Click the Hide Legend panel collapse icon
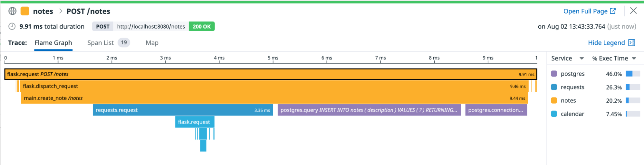This screenshot has height=165, width=644. pos(631,43)
